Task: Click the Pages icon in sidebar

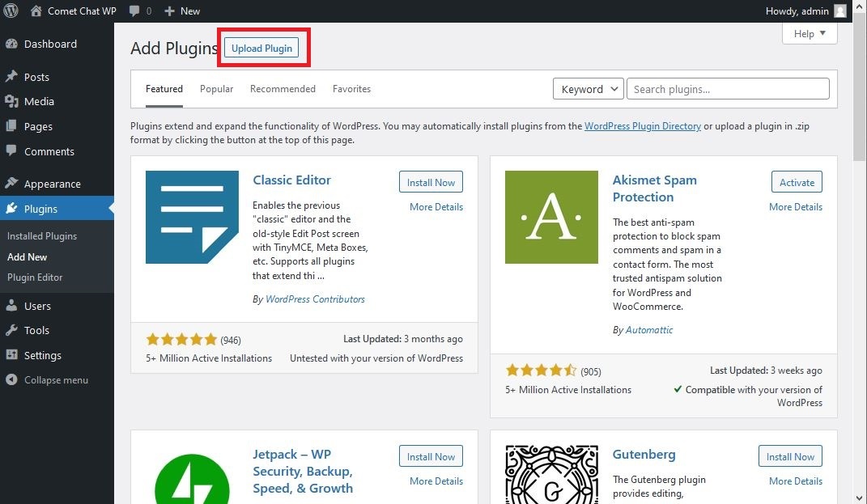Action: pyautogui.click(x=11, y=126)
